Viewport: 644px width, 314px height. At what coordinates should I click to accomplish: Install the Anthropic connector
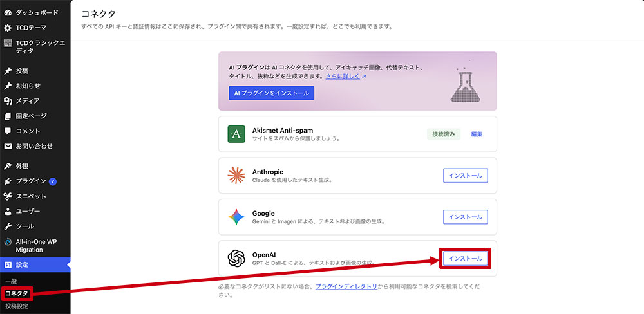pos(466,176)
